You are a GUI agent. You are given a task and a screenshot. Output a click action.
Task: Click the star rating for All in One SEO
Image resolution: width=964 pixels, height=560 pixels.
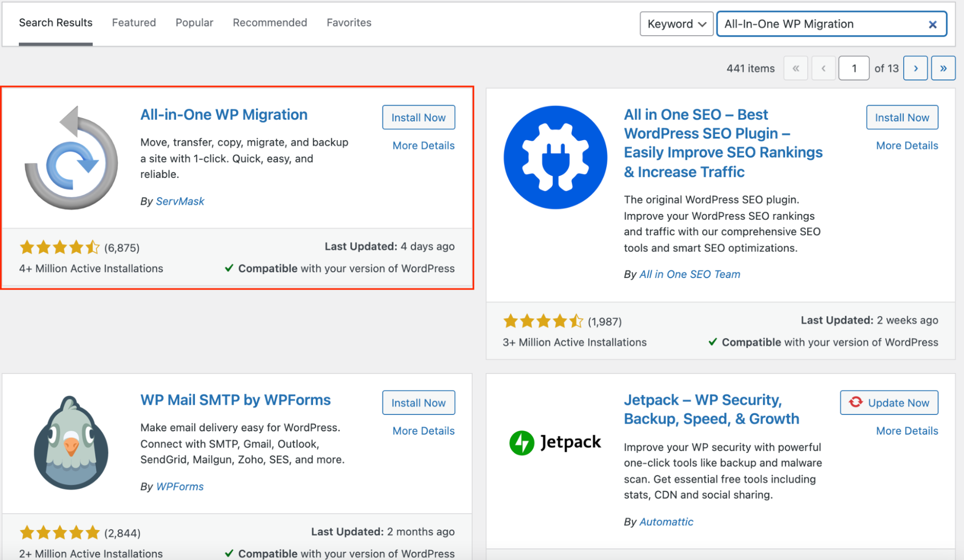543,321
